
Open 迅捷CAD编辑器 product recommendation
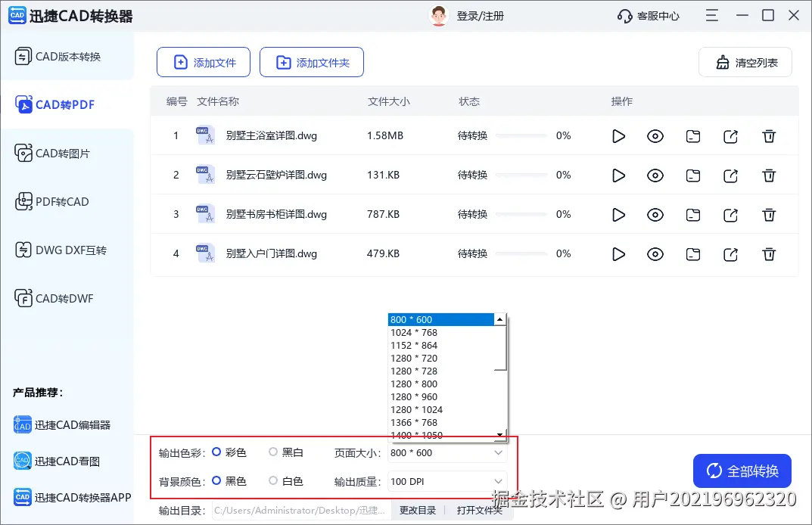(x=61, y=425)
